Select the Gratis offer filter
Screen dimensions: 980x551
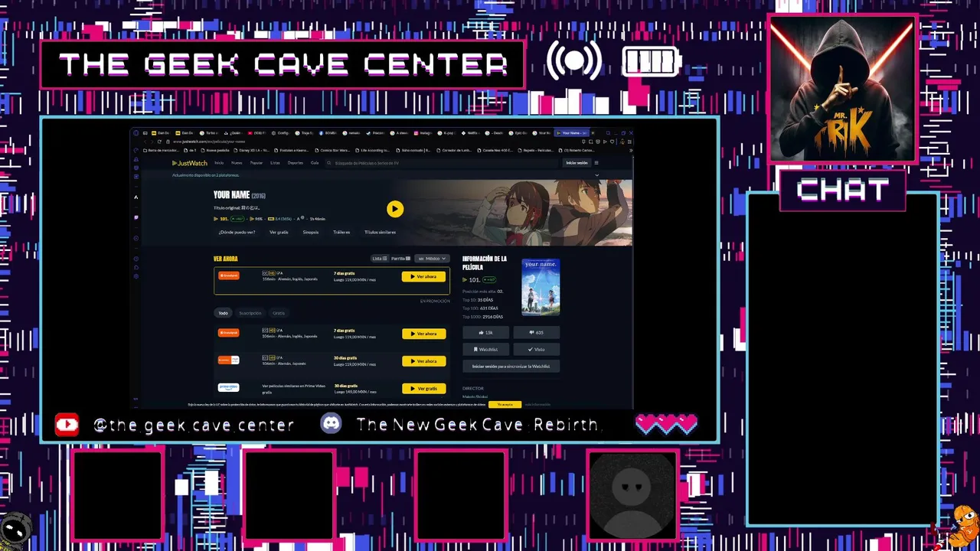coord(279,313)
